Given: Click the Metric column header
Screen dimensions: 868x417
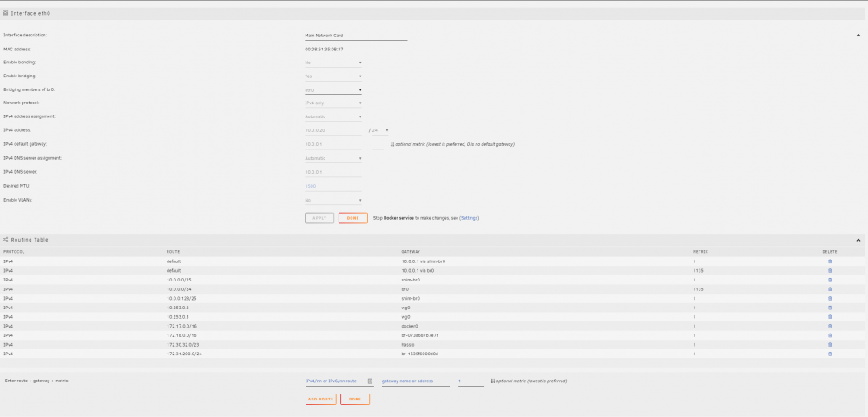Looking at the screenshot, I should pyautogui.click(x=700, y=252).
